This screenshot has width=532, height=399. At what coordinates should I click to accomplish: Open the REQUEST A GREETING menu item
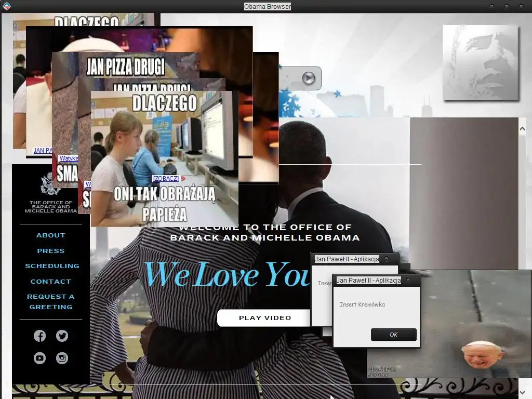click(x=51, y=302)
